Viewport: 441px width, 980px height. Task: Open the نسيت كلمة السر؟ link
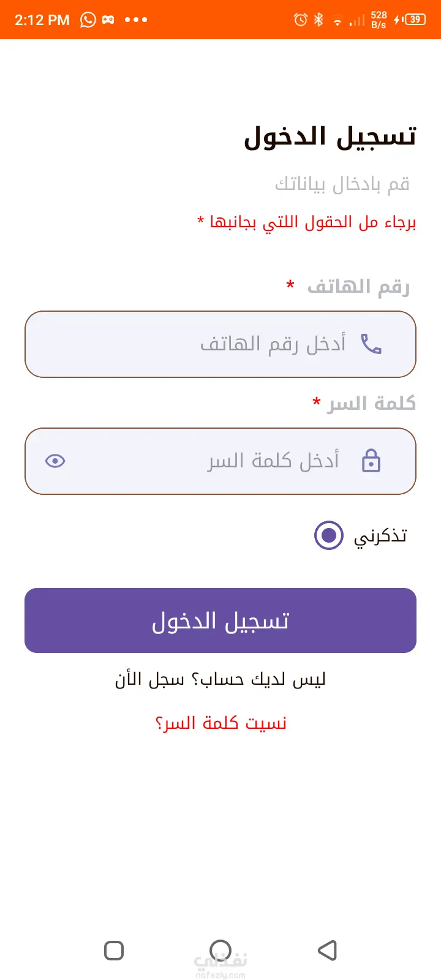point(221,723)
